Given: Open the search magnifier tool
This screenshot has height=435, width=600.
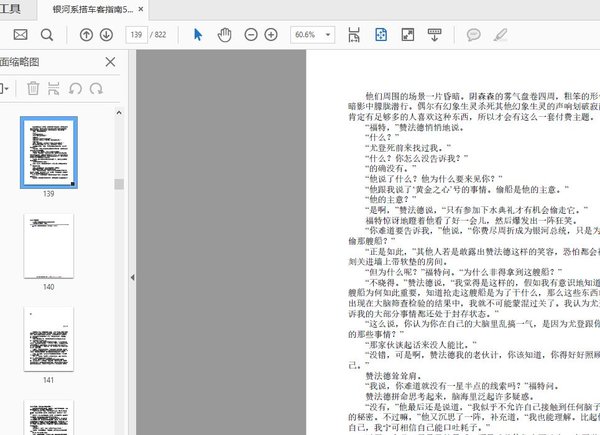Looking at the screenshot, I should point(46,35).
